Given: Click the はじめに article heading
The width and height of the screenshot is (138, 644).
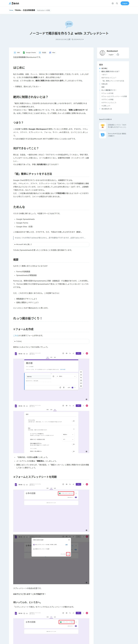Looking at the screenshot, I should pyautogui.click(x=19, y=68).
